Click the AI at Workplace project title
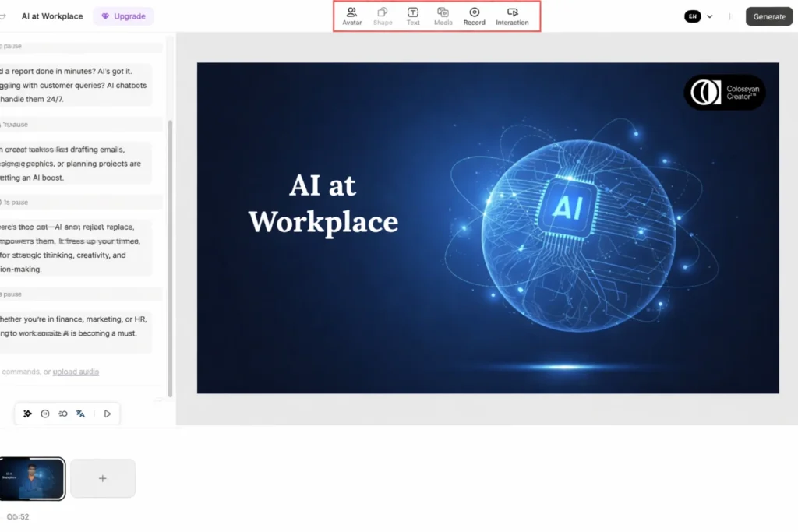This screenshot has width=798, height=532. 52,16
